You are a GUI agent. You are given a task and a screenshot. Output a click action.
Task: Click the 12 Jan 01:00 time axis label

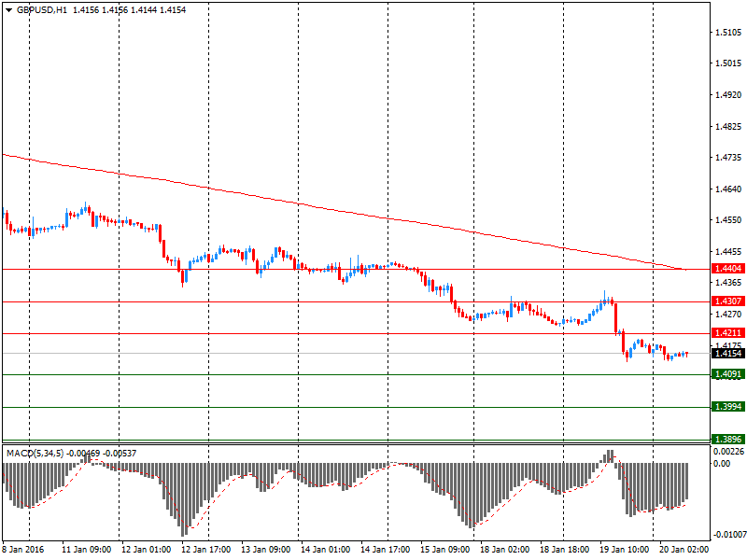click(x=147, y=550)
